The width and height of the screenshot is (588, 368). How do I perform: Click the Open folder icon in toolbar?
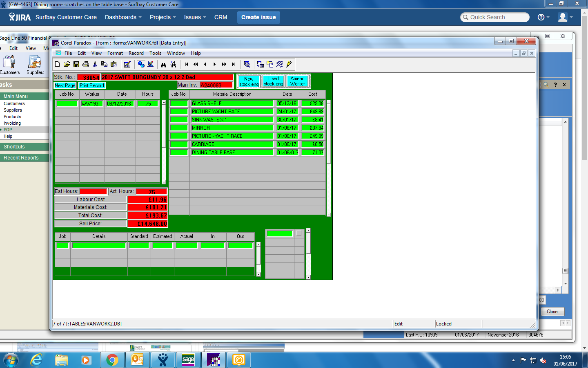[x=67, y=64]
